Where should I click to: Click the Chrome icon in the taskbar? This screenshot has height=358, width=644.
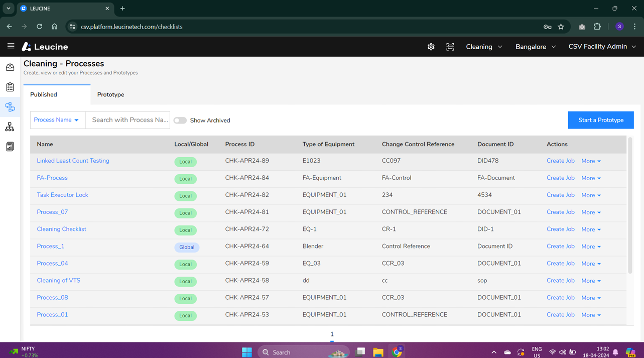pyautogui.click(x=397, y=351)
